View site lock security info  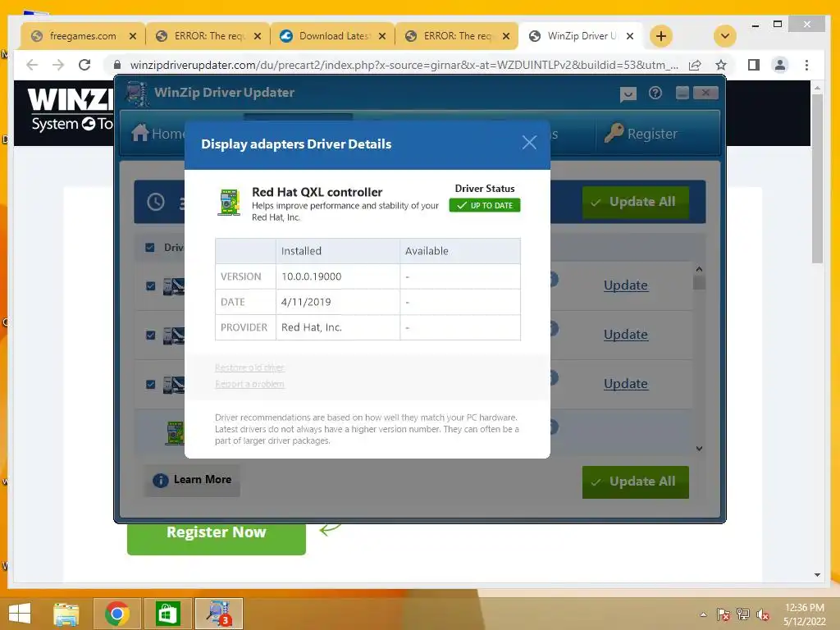click(117, 65)
